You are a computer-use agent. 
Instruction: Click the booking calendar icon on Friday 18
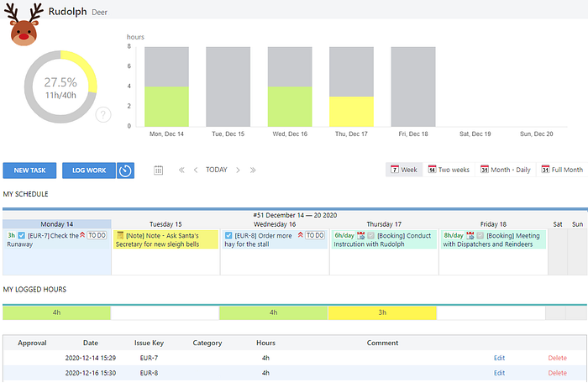pos(470,235)
